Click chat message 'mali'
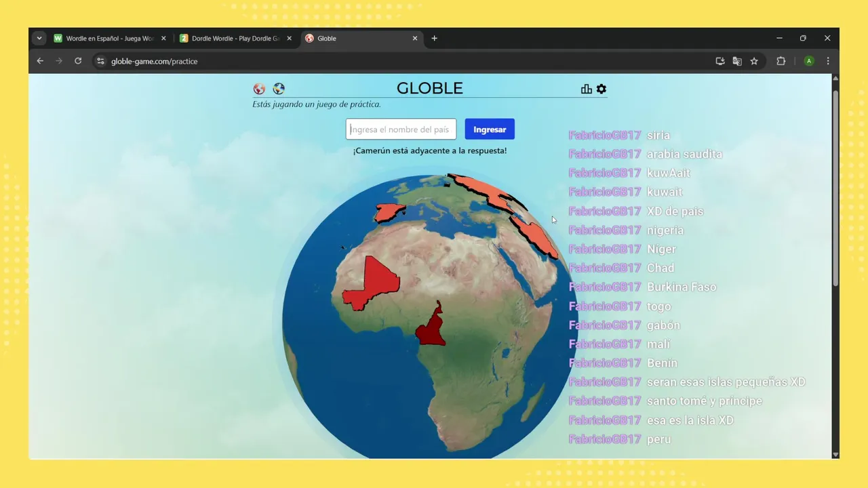This screenshot has height=488, width=868. pos(658,344)
